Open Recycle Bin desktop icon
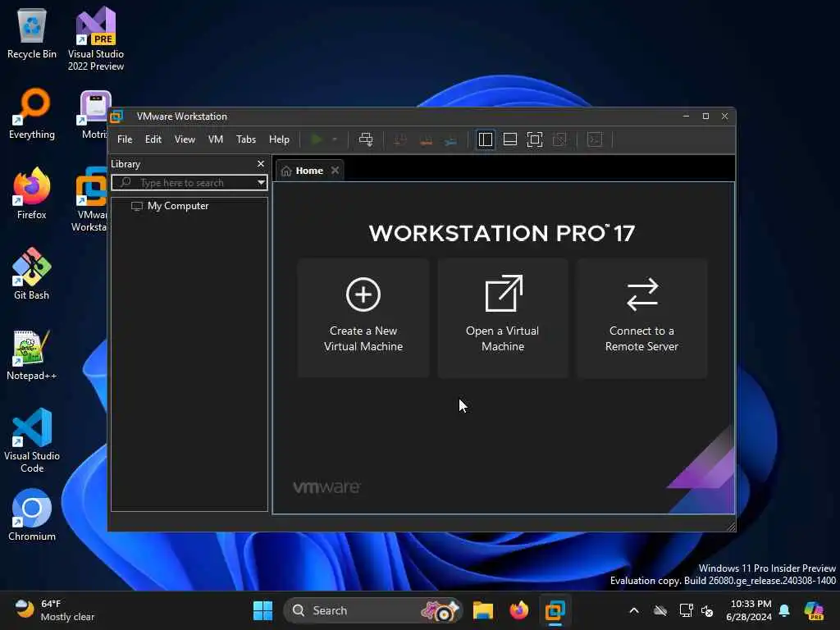Image resolution: width=840 pixels, height=630 pixels. (32, 33)
